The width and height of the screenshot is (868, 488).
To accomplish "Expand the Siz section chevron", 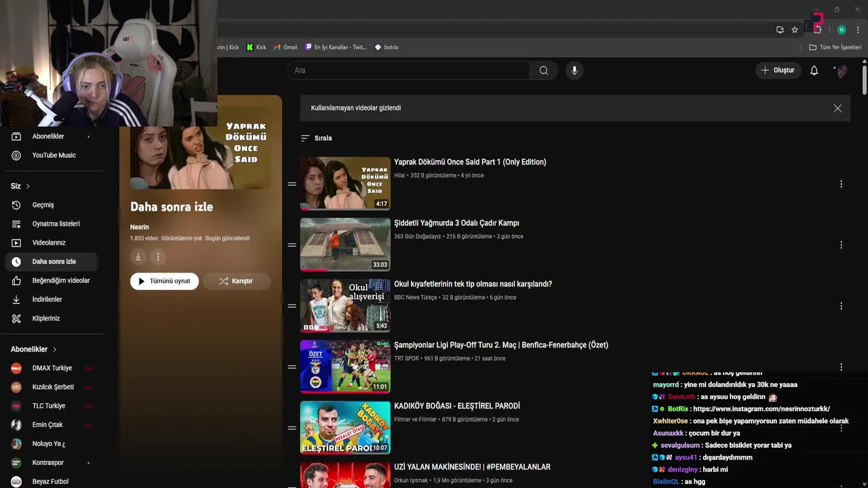I will tap(28, 186).
